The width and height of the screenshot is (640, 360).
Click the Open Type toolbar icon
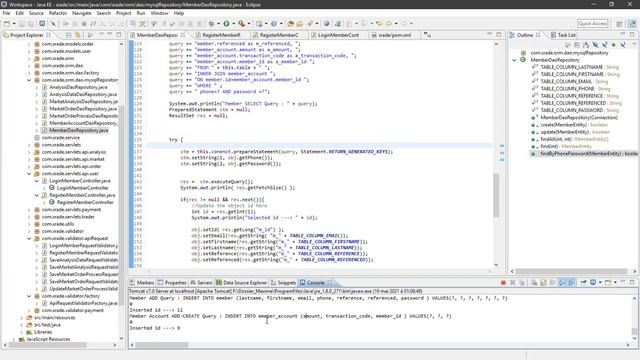coord(291,24)
